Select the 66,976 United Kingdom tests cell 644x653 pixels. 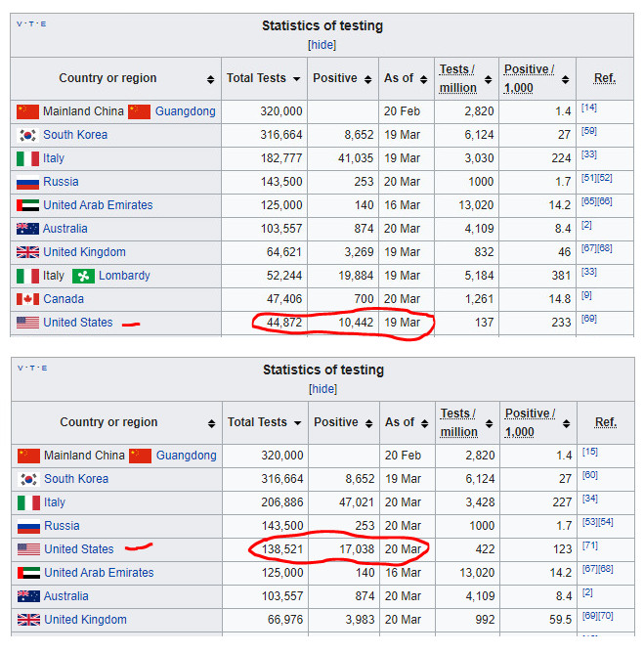pyautogui.click(x=265, y=620)
